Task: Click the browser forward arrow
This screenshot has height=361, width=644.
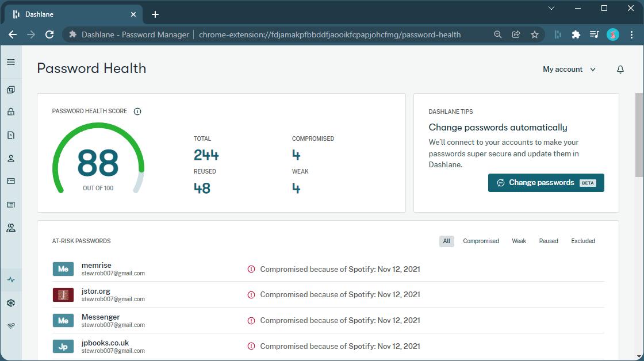Action: pos(31,34)
